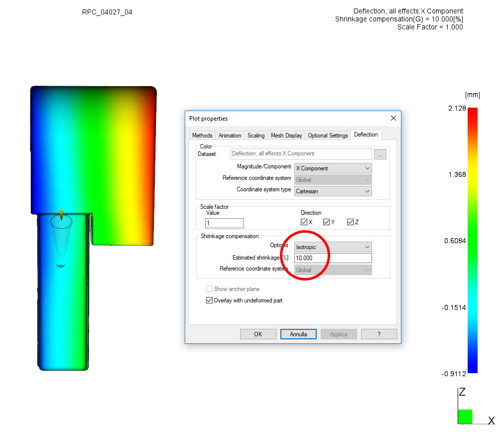Viewport: 504px width, 432px height.
Task: Click the "?" help button
Action: (x=378, y=334)
